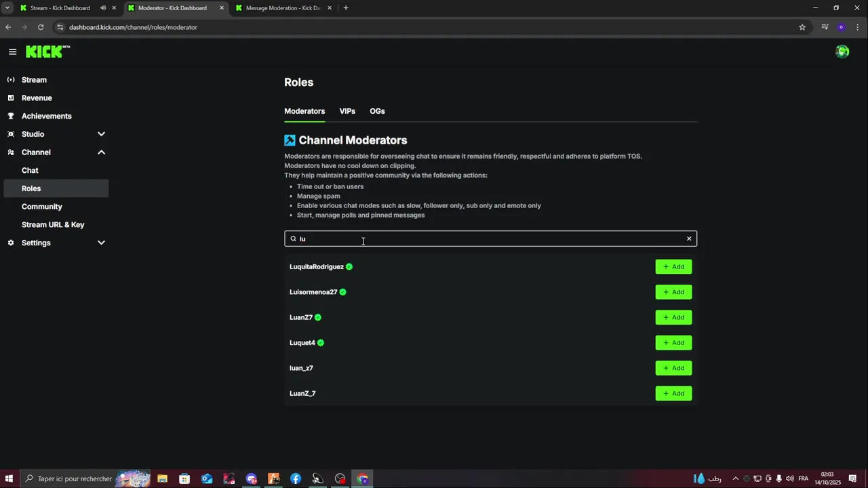Switch to Stream - Kick Dashboard browser tab
868x488 pixels.
[60, 8]
